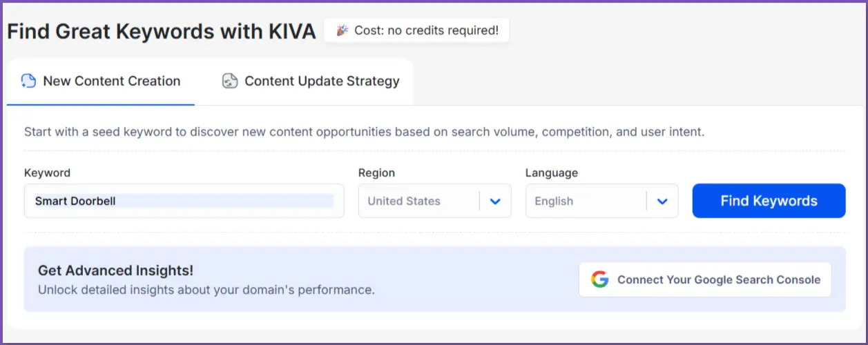Switch to the Content Update Strategy tab
This screenshot has width=868, height=345.
[x=311, y=81]
